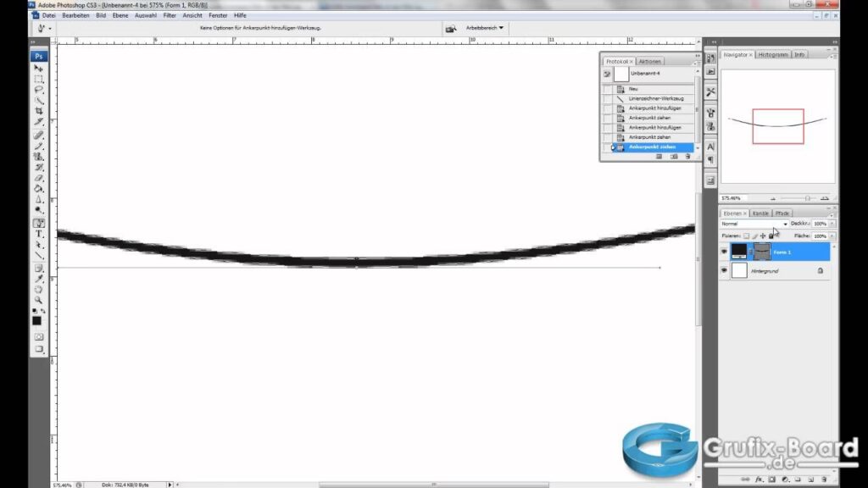
Task: Open the Normal blend mode dropdown
Action: point(754,224)
